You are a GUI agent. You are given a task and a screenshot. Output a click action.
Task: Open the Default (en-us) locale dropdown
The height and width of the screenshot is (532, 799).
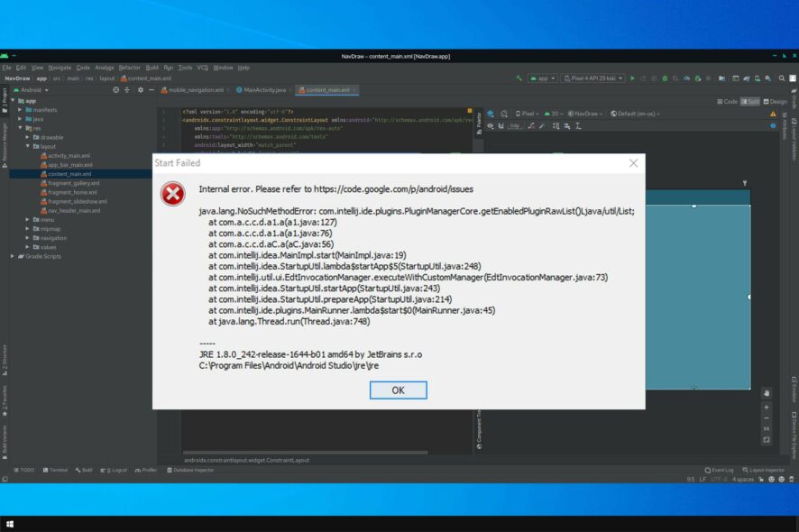[x=635, y=114]
